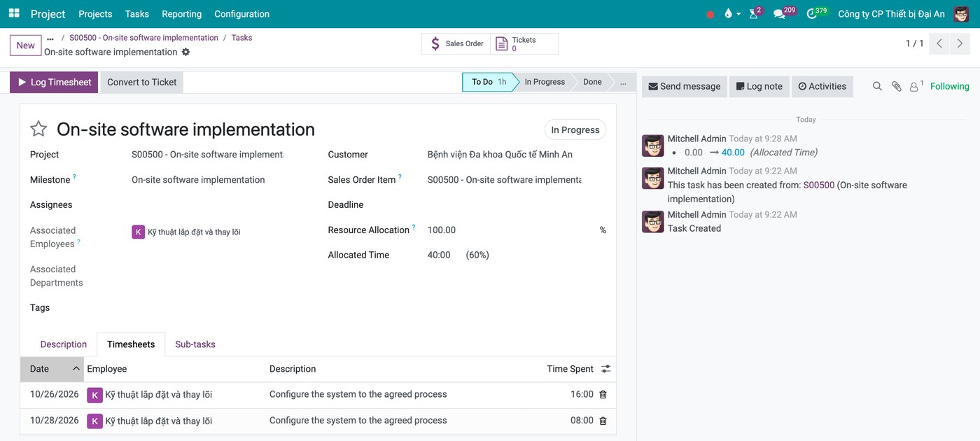The width and height of the screenshot is (980, 441).
Task: Switch to Description tab
Action: click(64, 344)
